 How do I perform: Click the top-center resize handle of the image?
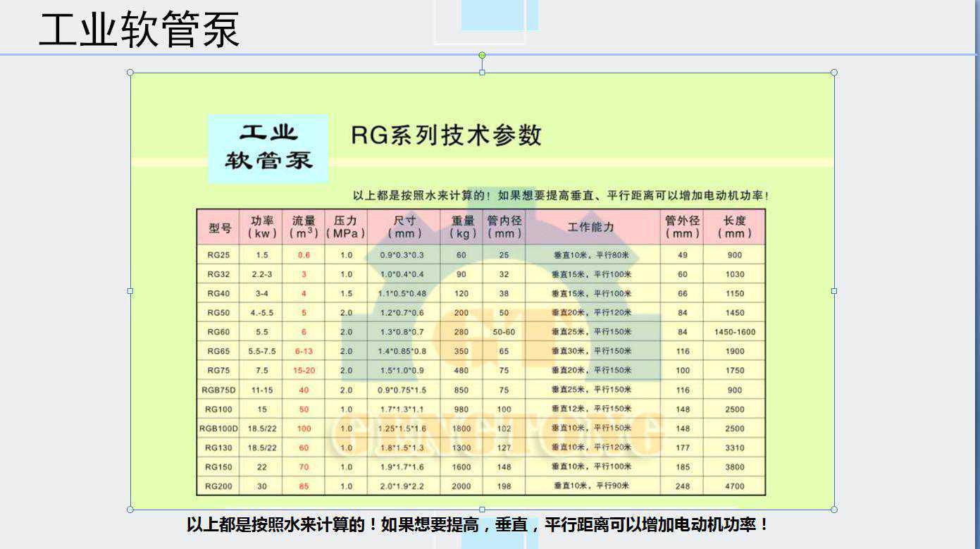(482, 73)
